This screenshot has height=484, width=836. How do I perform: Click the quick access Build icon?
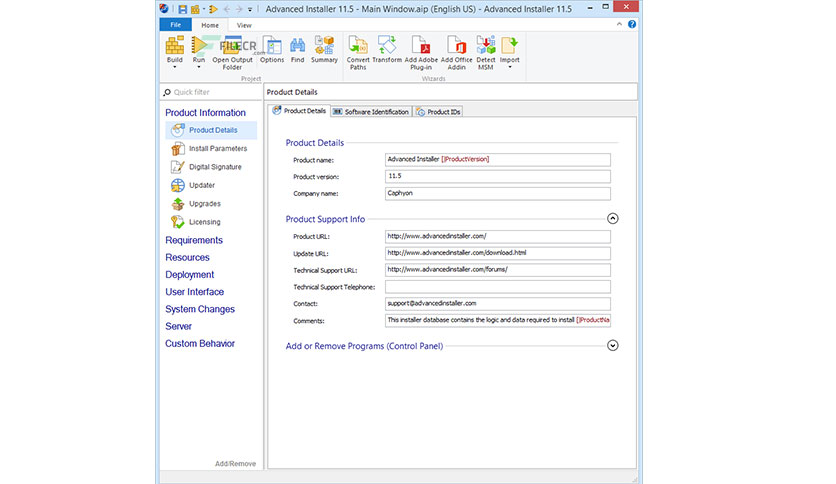pos(195,9)
